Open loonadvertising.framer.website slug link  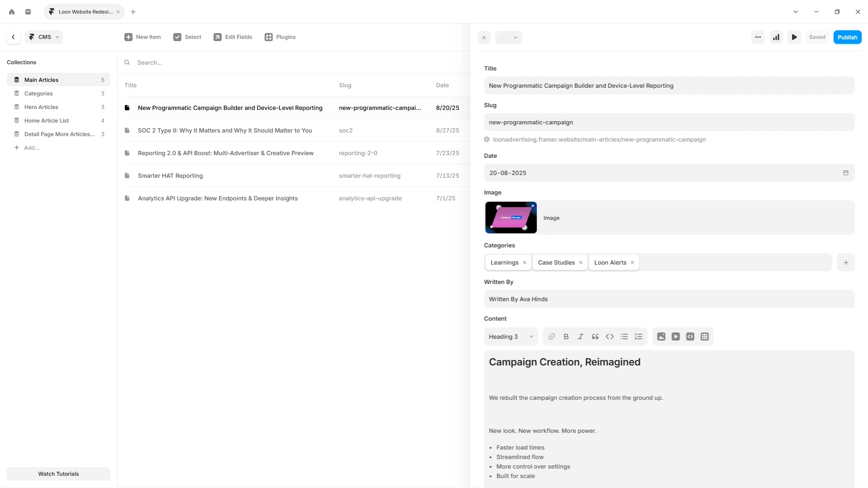[x=600, y=139]
